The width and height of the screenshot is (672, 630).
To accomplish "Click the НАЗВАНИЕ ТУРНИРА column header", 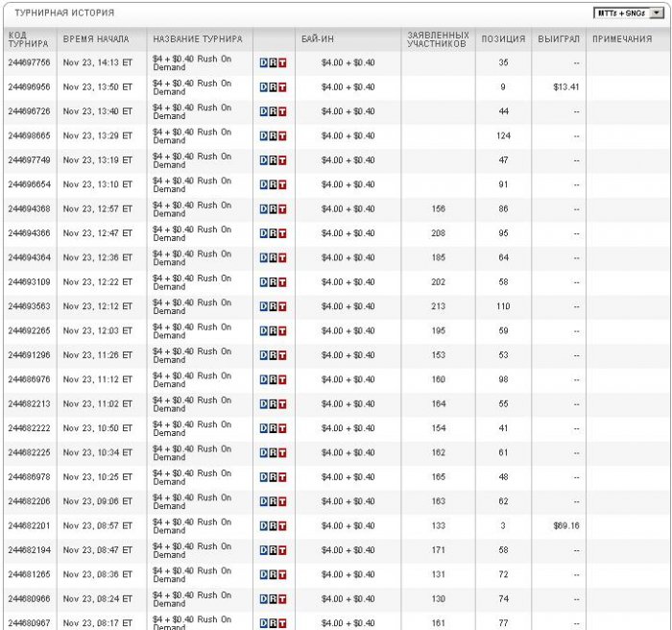I will 198,39.
